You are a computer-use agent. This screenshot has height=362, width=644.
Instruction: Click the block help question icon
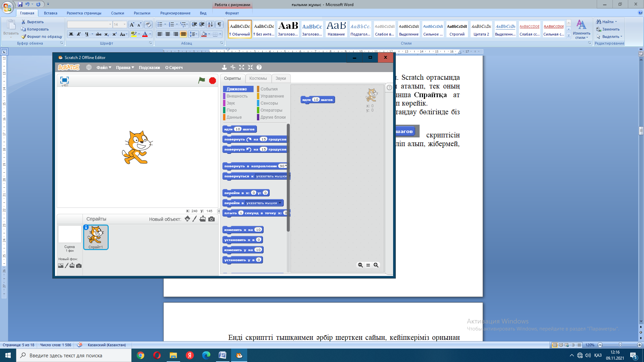(259, 67)
